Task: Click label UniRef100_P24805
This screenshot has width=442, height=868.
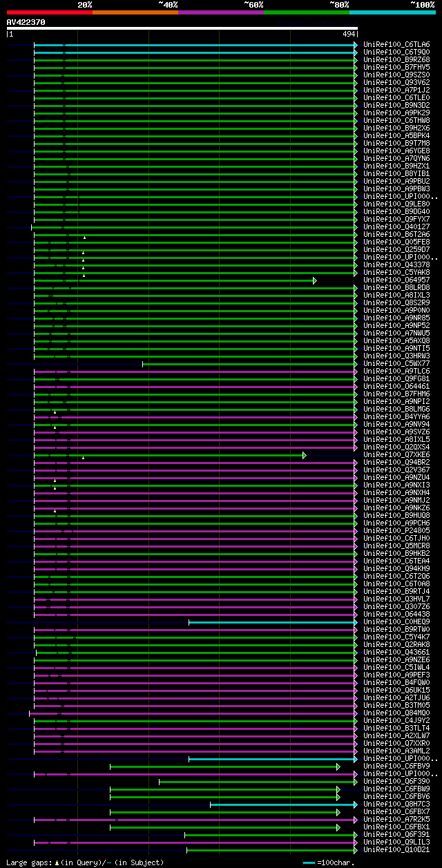Action: coord(396,531)
